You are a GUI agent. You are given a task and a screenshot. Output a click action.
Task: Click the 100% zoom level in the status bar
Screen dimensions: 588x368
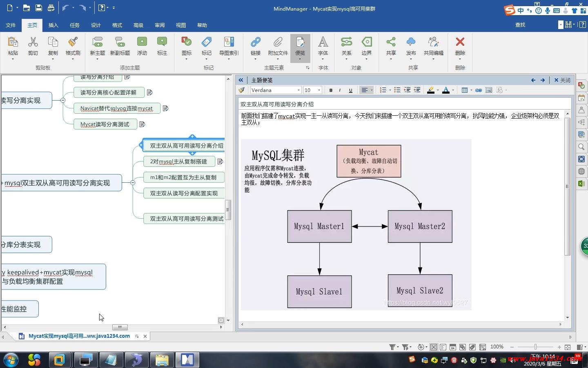(497, 347)
